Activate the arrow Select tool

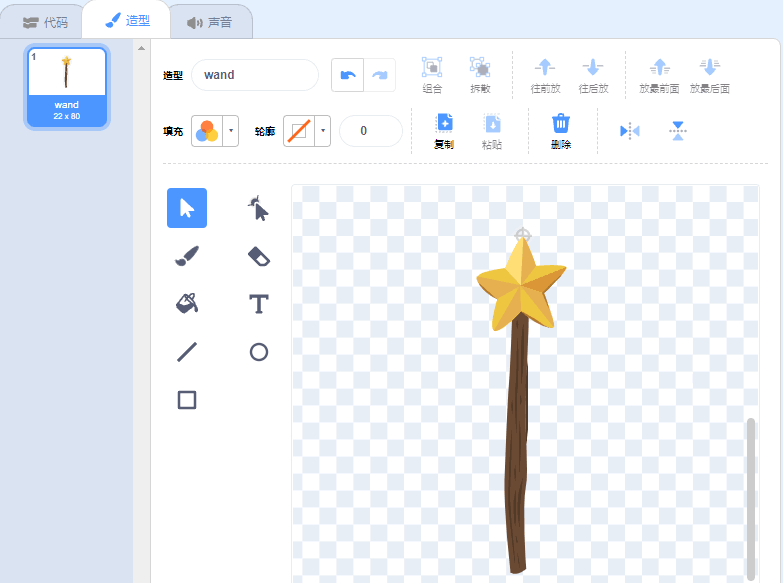[187, 208]
